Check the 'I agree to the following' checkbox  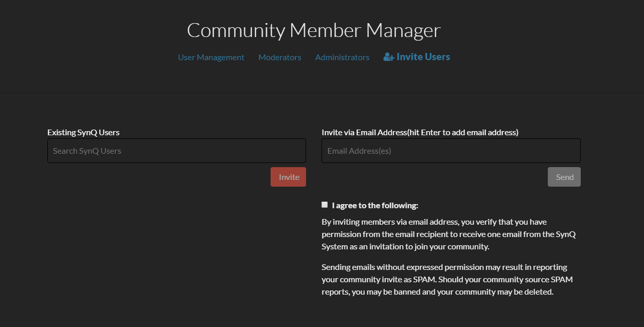pyautogui.click(x=325, y=205)
